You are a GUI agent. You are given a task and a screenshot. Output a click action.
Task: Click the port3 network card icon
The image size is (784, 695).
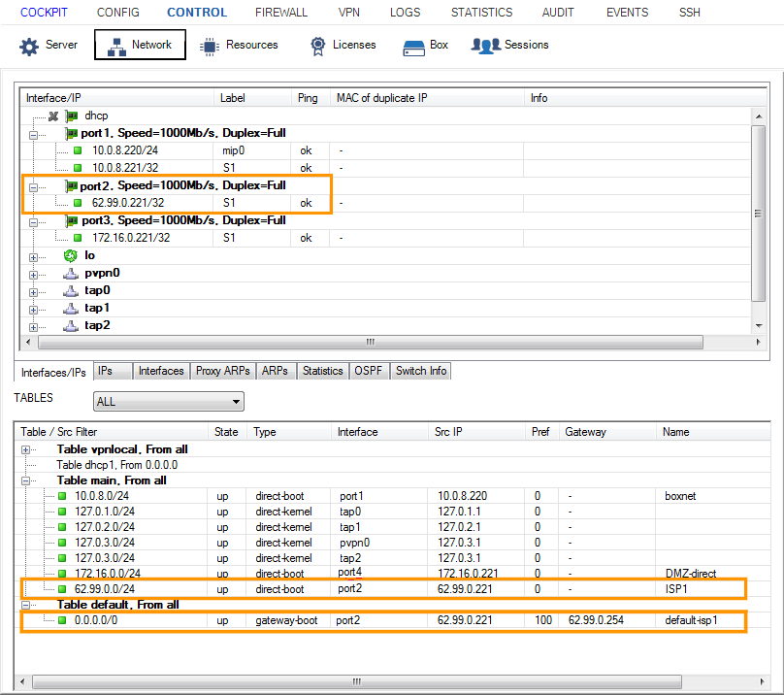pyautogui.click(x=72, y=220)
